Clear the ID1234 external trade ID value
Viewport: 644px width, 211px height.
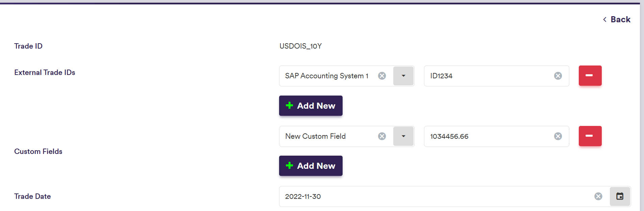pos(558,76)
